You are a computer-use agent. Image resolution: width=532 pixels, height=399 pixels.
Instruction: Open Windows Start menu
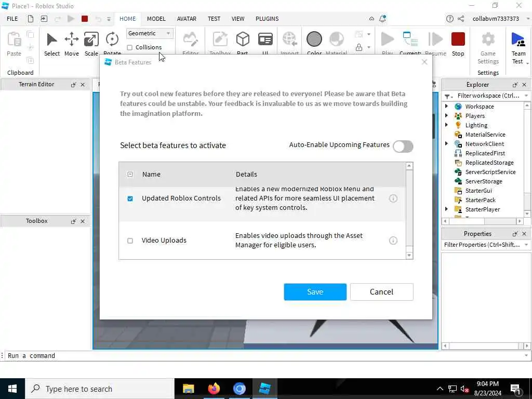coord(12,389)
